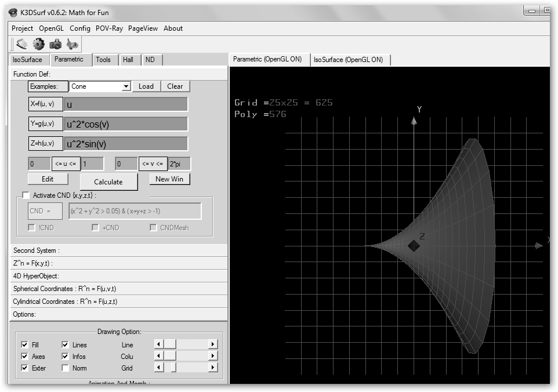The image size is (558, 392).
Task: Switch to the IsoSurface (OpenGL ON) view tab
Action: pos(348,60)
